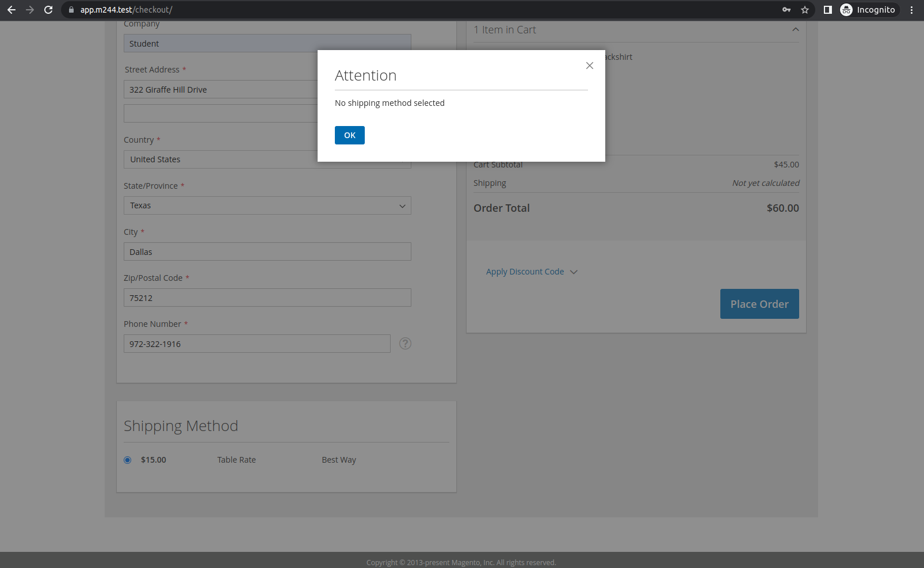Click the Zip/Postal Code field 75212
The width and height of the screenshot is (924, 568).
coord(268,298)
